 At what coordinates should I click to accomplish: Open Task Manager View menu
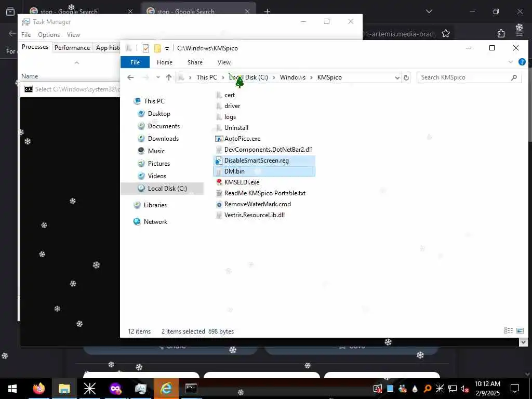coord(73,35)
